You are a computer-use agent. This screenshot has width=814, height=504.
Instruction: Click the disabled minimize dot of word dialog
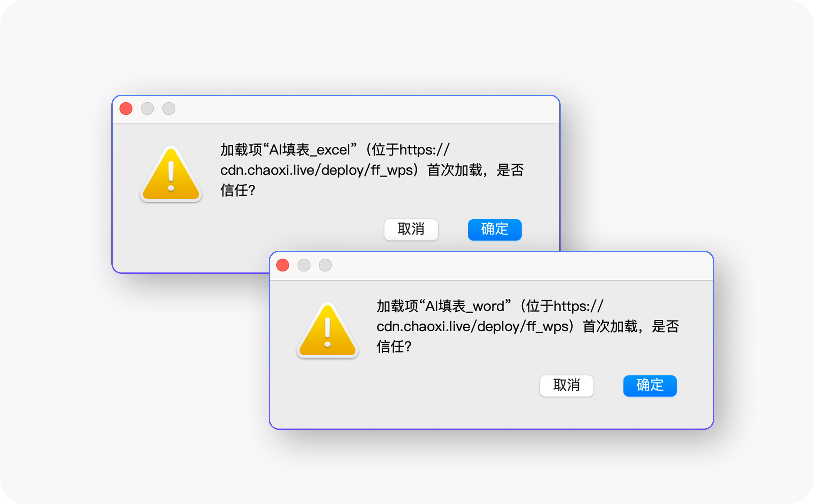click(304, 265)
